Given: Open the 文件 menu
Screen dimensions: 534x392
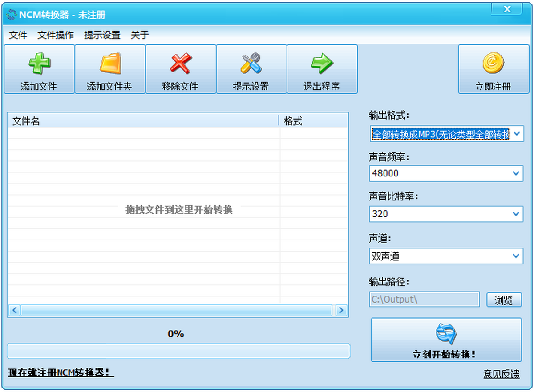Looking at the screenshot, I should (18, 36).
